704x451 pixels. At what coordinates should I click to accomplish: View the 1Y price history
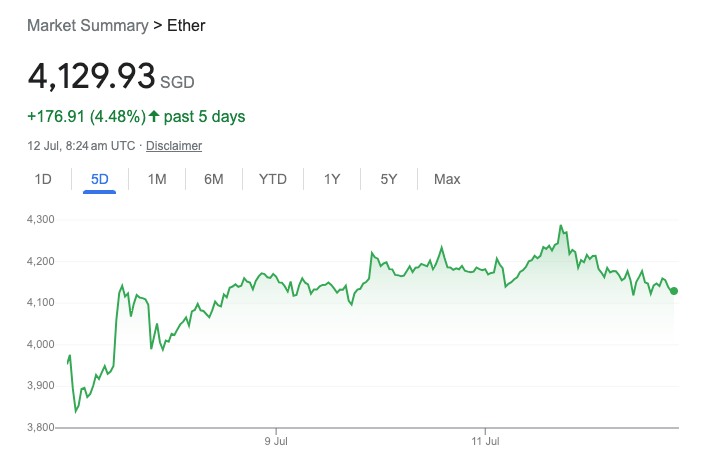[x=332, y=180]
